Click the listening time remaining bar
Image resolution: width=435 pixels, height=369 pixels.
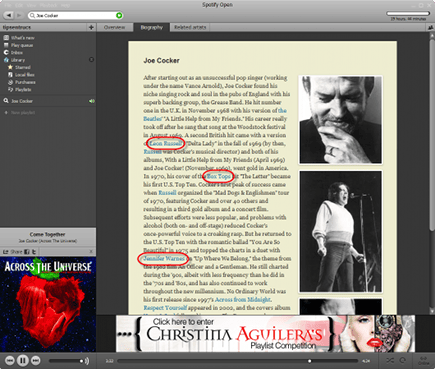408,14
